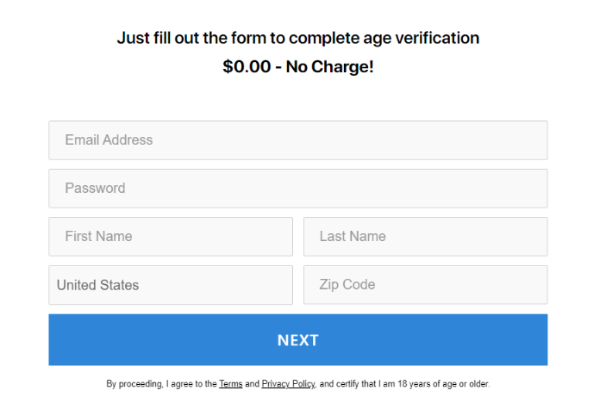The height and width of the screenshot is (403, 600).
Task: Click the Email Address input field
Action: 298,140
